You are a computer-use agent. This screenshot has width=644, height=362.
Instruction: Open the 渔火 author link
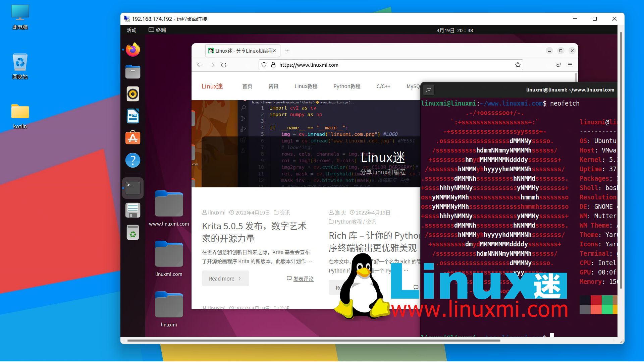[x=340, y=213]
